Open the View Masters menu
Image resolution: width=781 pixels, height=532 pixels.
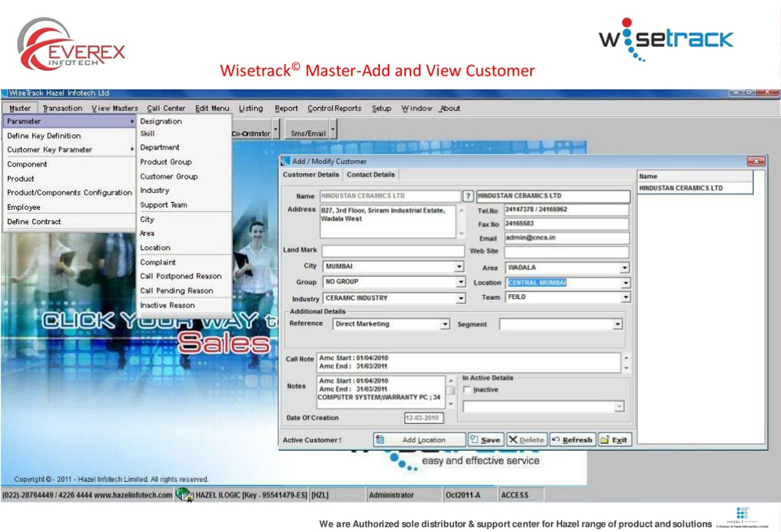click(x=115, y=108)
